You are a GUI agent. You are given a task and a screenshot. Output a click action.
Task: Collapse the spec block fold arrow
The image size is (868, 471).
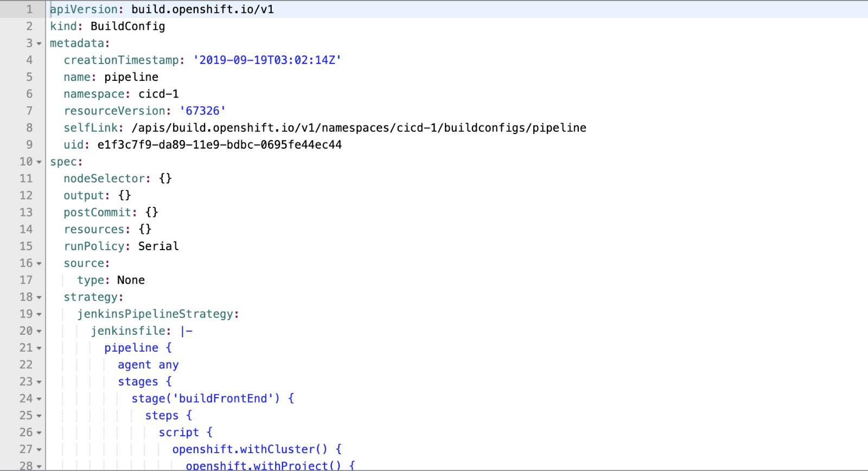click(x=39, y=162)
